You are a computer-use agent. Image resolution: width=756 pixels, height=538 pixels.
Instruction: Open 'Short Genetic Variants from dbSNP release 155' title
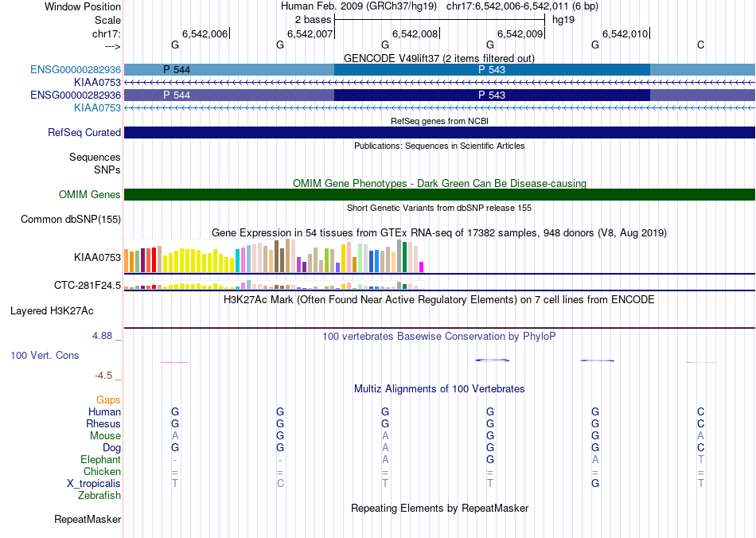click(439, 208)
